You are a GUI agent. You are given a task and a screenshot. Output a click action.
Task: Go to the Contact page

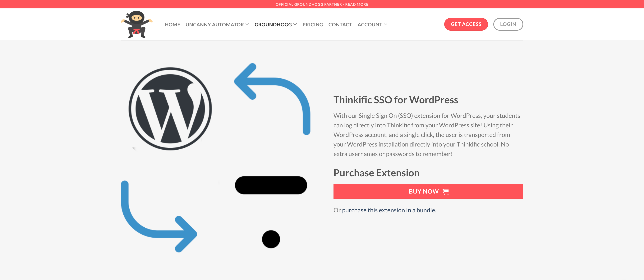(x=340, y=24)
